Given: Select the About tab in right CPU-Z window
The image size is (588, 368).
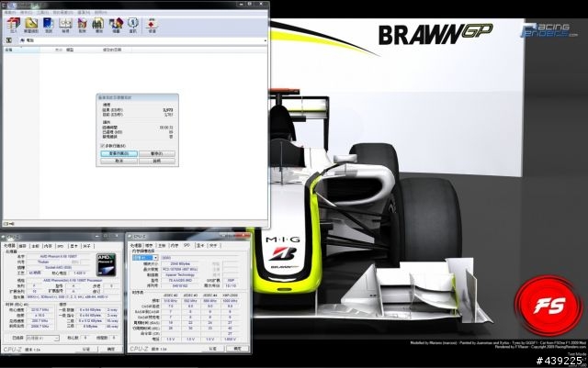Looking at the screenshot, I should click(x=213, y=245).
